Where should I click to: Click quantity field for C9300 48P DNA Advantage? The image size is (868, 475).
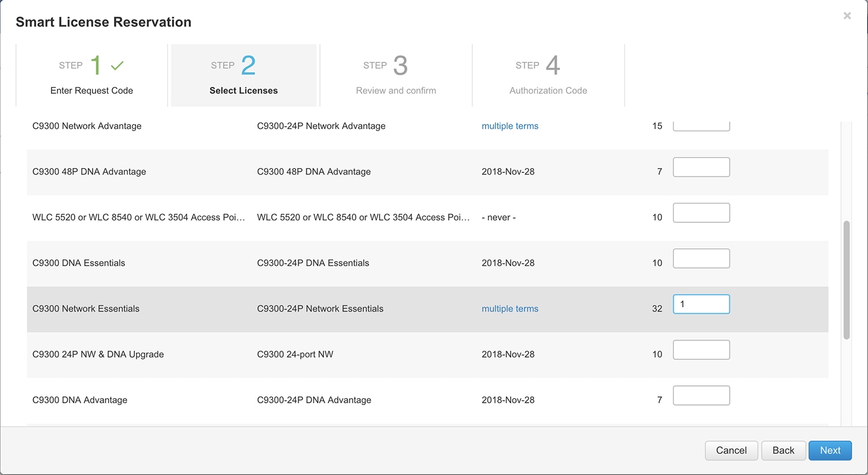point(701,167)
